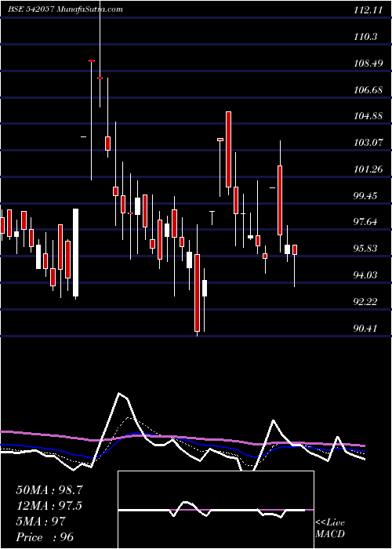Click the highest peak of the white indicator line
Image resolution: width=392 pixels, height=549 pixels.
click(120, 394)
